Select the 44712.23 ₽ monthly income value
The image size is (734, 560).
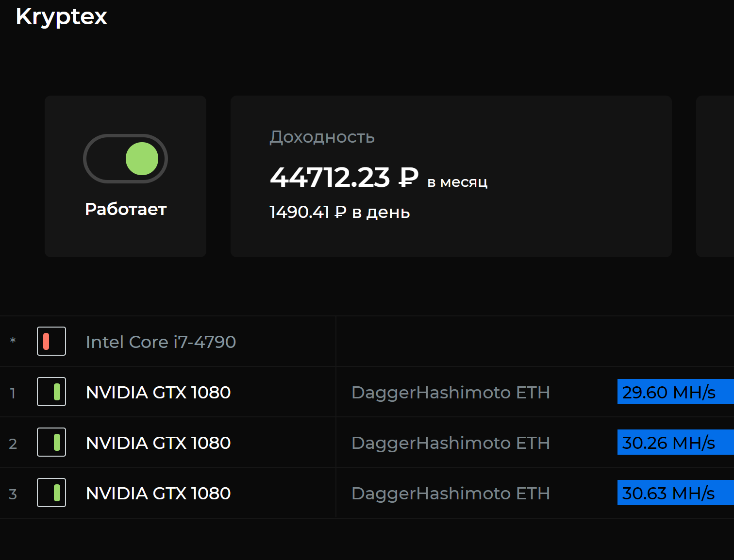344,177
